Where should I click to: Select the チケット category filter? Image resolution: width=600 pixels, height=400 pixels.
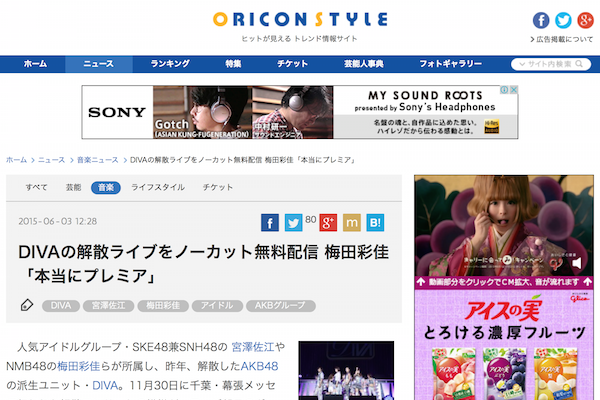218,188
